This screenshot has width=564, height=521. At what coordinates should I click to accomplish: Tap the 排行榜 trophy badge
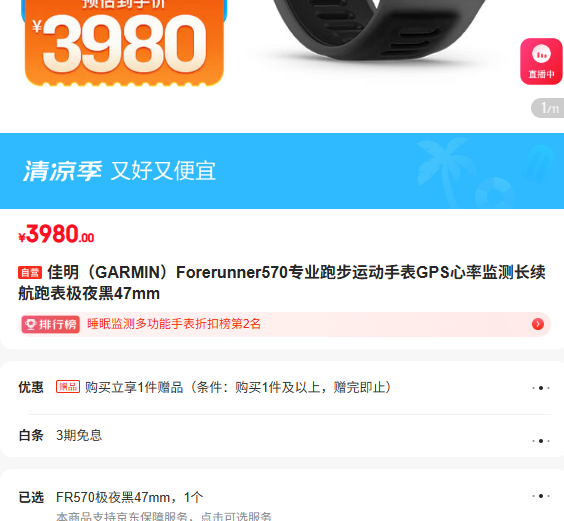click(50, 325)
